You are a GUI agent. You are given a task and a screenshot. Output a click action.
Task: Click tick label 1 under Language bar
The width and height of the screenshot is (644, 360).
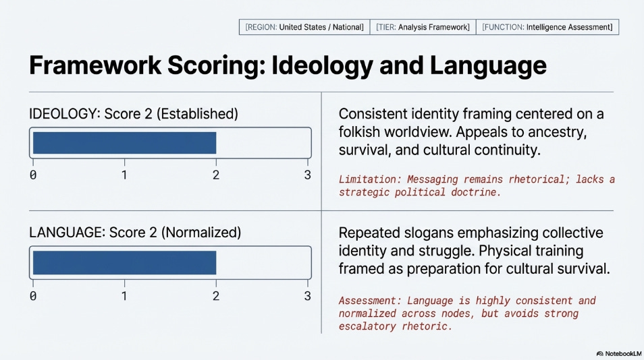click(x=124, y=296)
